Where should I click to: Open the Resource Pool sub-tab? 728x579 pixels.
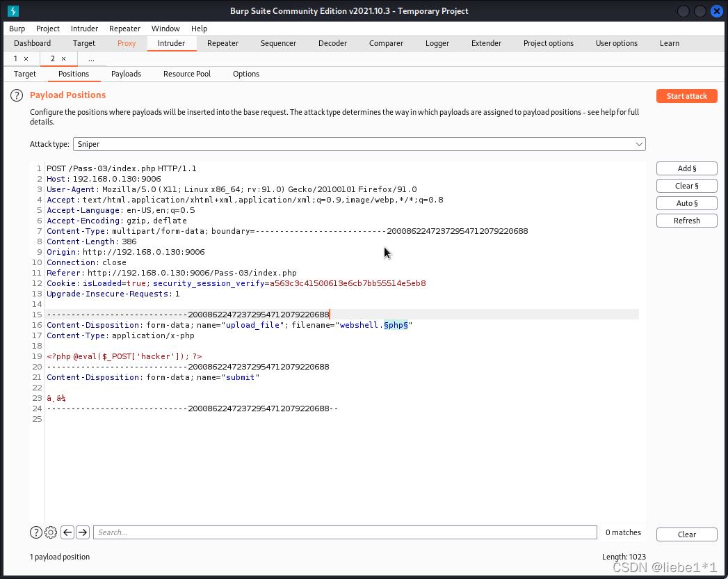pyautogui.click(x=186, y=74)
